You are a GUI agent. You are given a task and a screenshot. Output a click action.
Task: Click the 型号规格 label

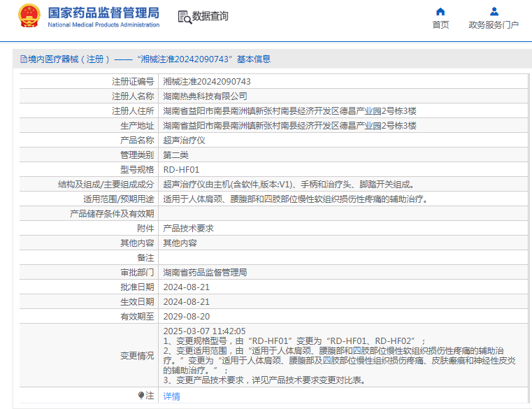(x=137, y=170)
